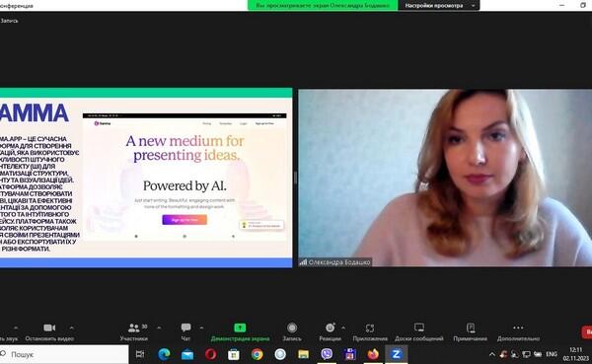592x364 pixels.
Task: Open the Chat panel
Action: coord(185,331)
